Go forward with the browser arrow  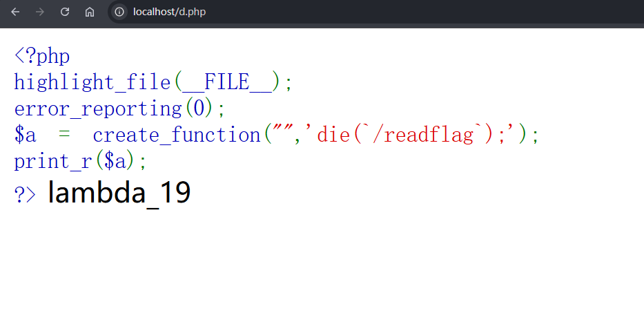click(40, 12)
